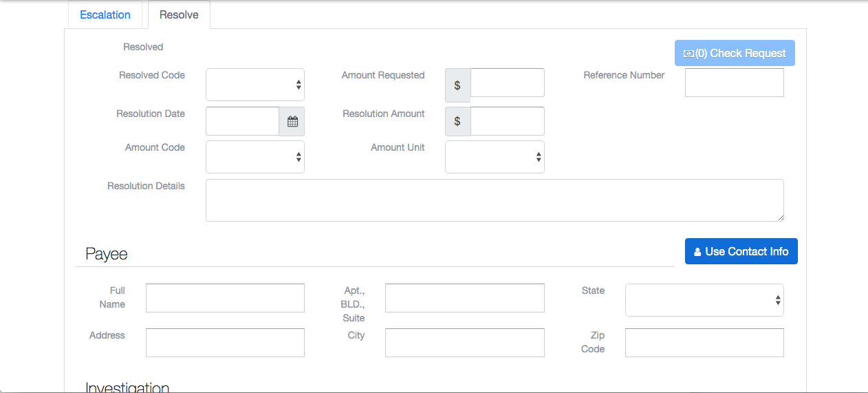Expand the Amount Code dropdown
This screenshot has height=393, width=868.
coord(255,157)
